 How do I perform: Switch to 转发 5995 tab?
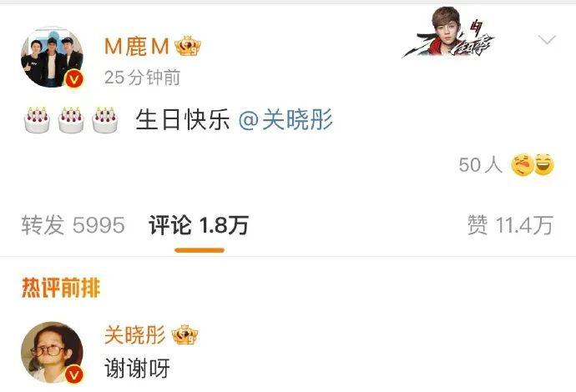coord(73,224)
